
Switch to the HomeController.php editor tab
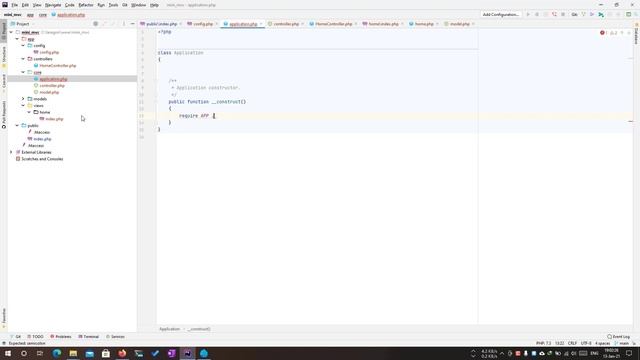click(333, 24)
